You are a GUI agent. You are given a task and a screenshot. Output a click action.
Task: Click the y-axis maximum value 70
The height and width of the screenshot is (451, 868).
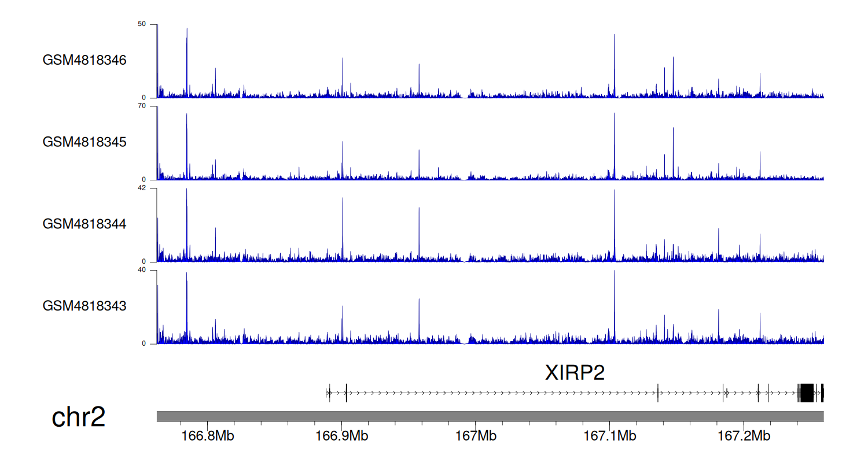point(142,106)
